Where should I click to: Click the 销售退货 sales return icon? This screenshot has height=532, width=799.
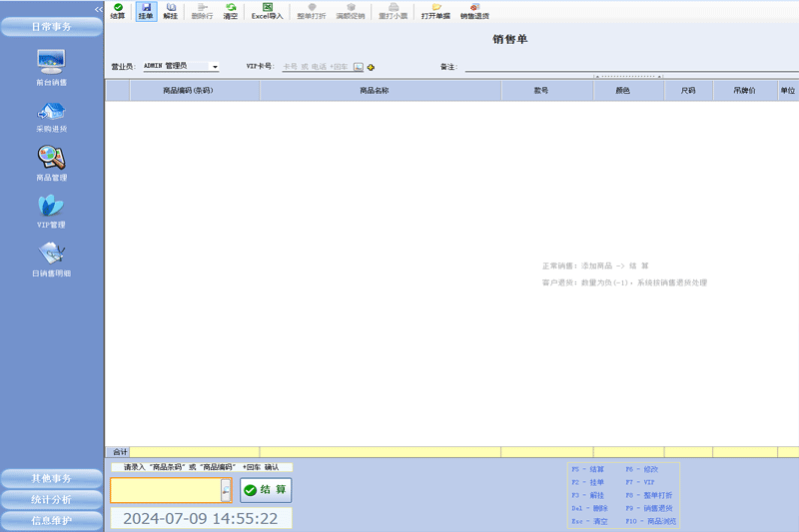[x=474, y=11]
